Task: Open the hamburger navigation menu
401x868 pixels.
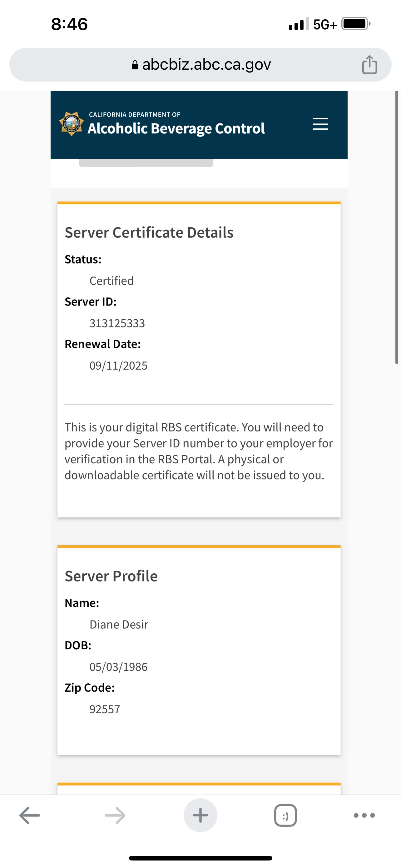Action: [320, 124]
